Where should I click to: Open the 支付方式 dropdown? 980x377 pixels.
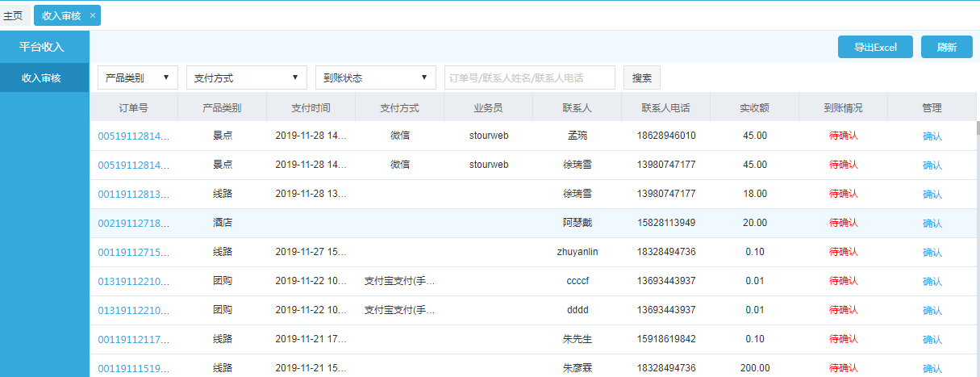[246, 77]
